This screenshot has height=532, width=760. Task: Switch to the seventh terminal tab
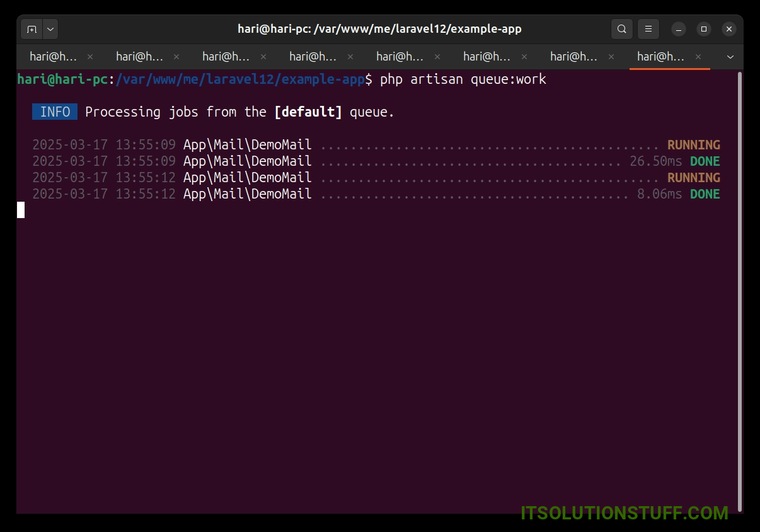pos(573,57)
